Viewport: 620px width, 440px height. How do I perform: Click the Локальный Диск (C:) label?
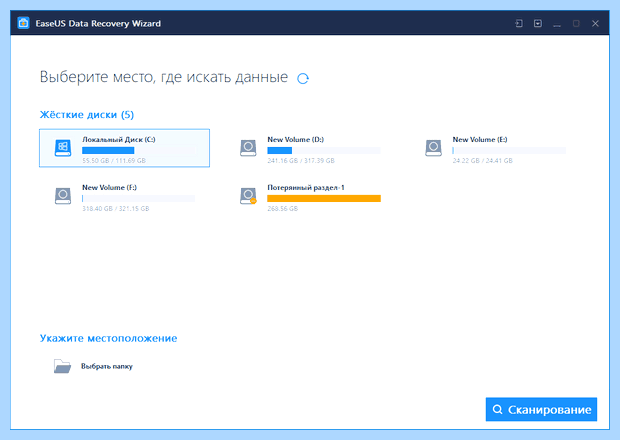pos(119,139)
